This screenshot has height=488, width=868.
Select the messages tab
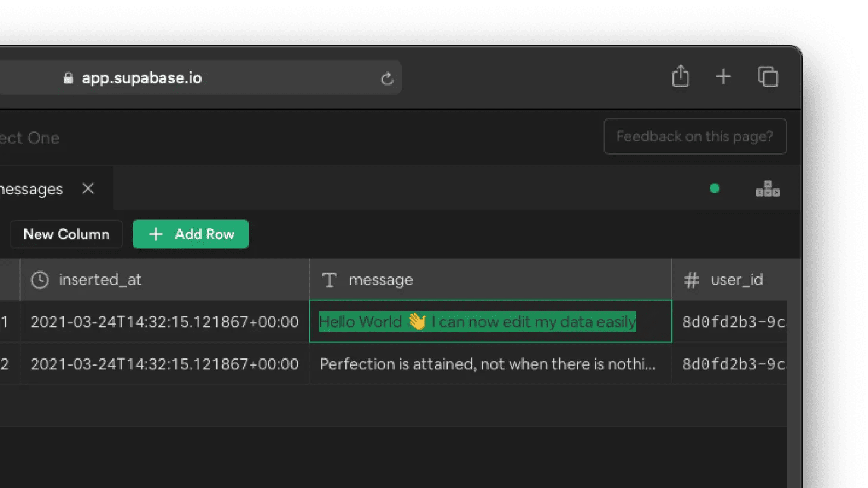(x=56, y=189)
